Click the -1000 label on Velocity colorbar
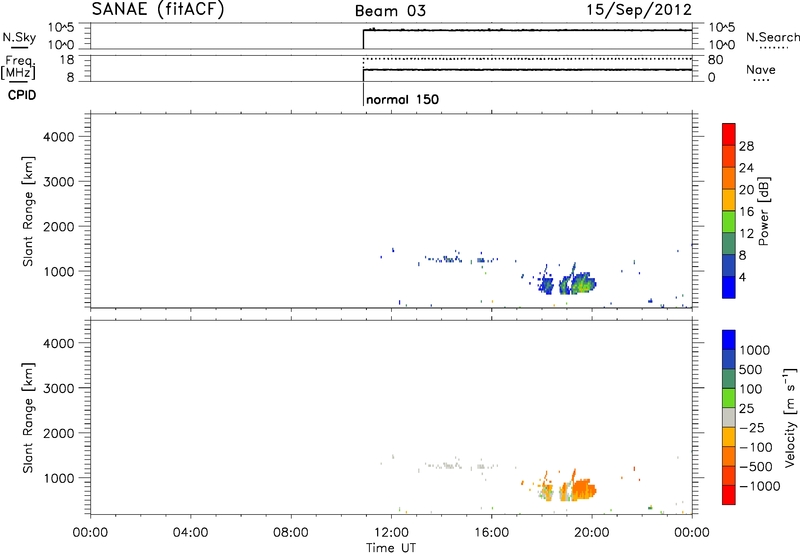This screenshot has width=800, height=554. [759, 486]
